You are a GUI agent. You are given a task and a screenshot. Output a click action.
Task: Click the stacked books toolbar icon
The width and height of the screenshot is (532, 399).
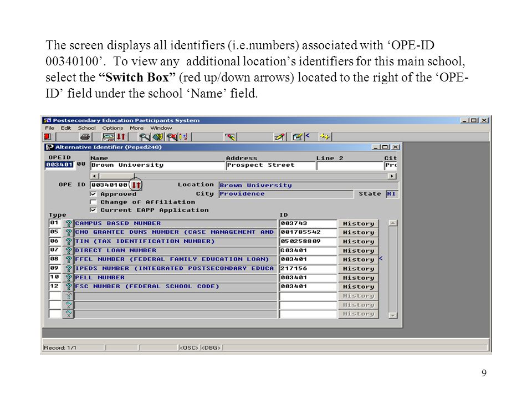(x=158, y=137)
